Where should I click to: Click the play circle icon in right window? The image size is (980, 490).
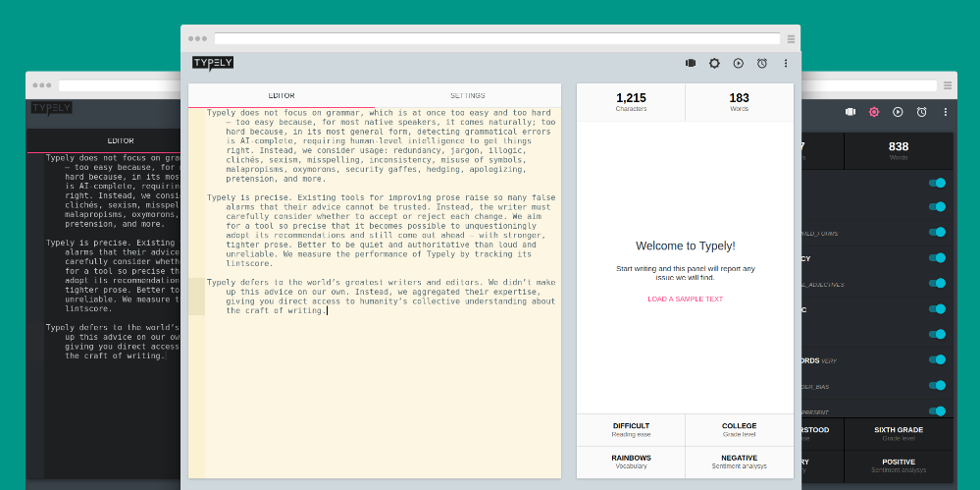[898, 112]
